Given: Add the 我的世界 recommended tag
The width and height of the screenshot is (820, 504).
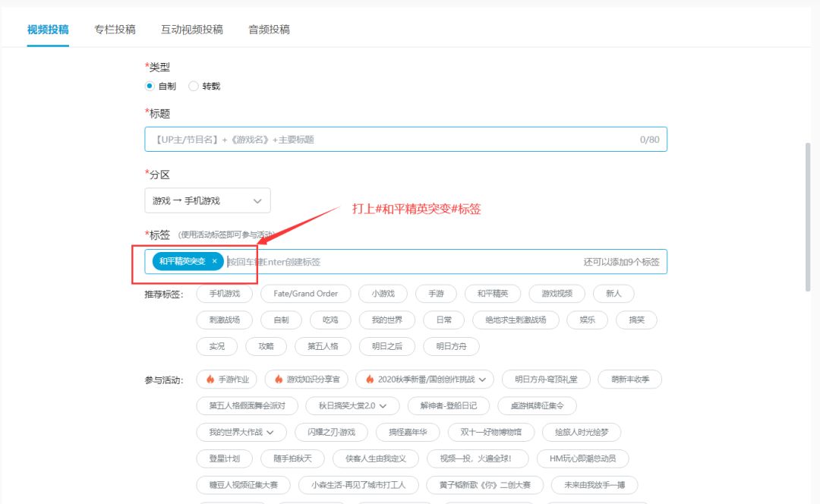Looking at the screenshot, I should tap(387, 320).
